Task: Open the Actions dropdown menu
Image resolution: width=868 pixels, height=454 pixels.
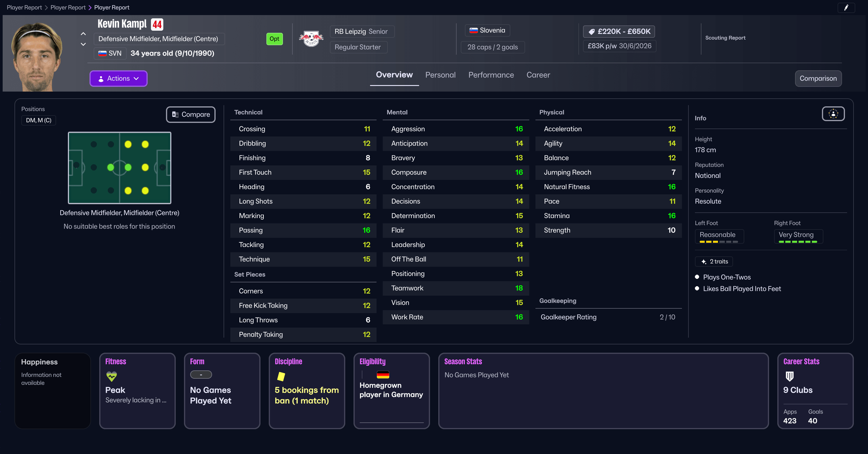Action: click(118, 79)
